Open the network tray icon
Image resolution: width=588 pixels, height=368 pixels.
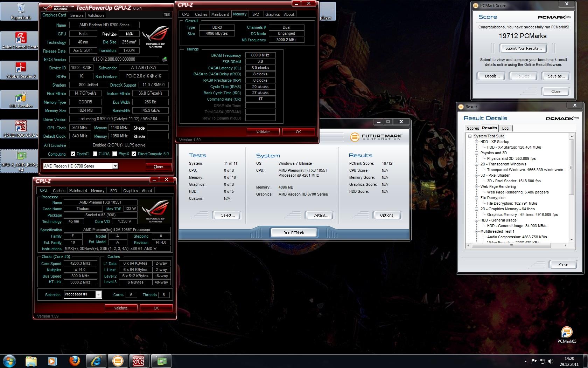coord(542,361)
